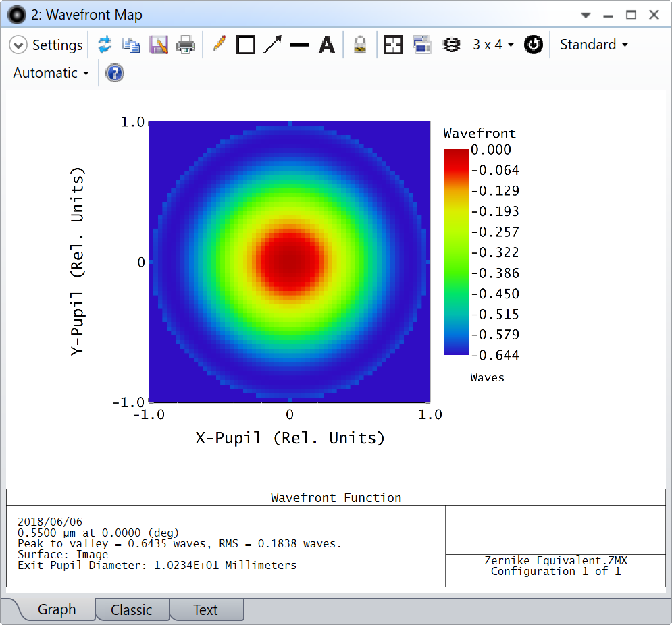This screenshot has height=625, width=672.
Task: Toggle the fit-to-window display icon
Action: [x=392, y=44]
